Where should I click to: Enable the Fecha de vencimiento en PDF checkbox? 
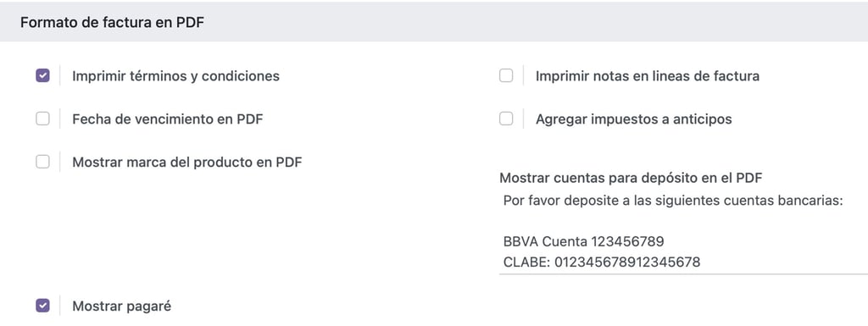[x=42, y=119]
